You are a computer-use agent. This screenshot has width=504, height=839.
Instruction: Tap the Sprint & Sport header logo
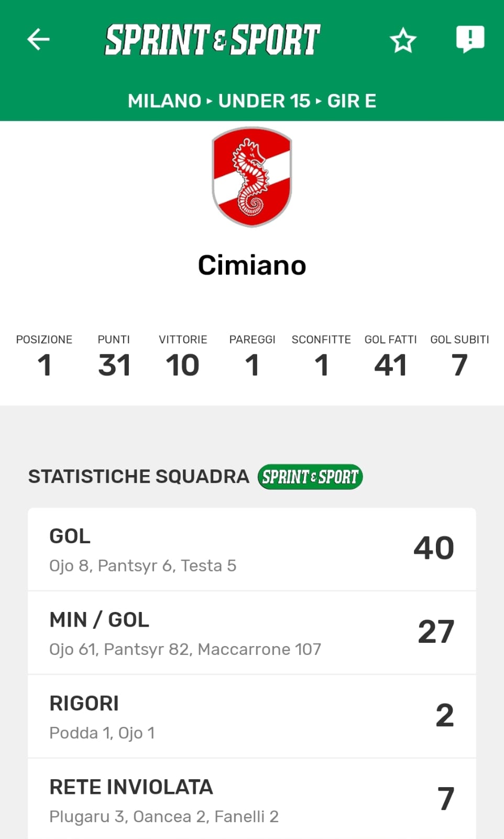click(213, 40)
